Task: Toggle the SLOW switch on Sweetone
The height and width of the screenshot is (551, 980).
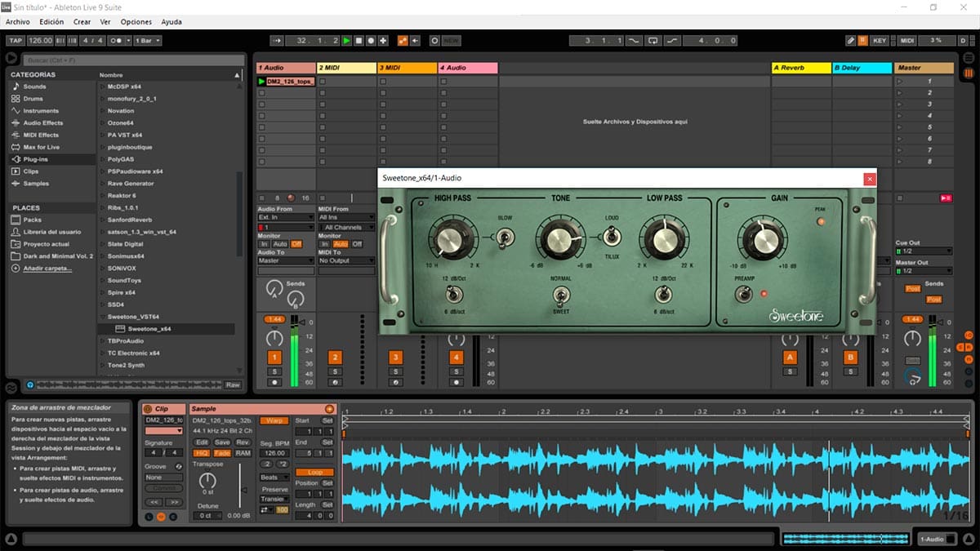Action: click(x=504, y=237)
